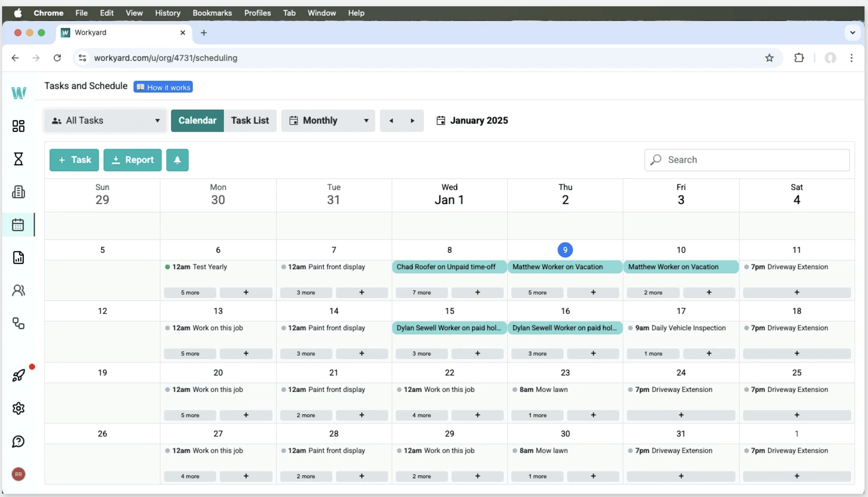Open the RR user avatar
868x497 pixels.
pyautogui.click(x=18, y=474)
